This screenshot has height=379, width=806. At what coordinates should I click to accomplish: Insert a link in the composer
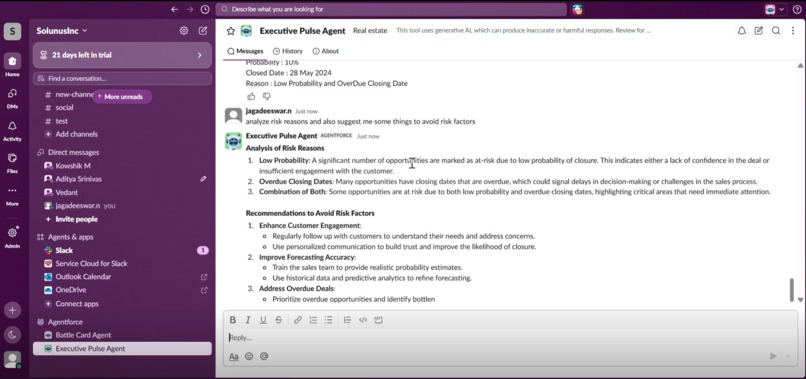298,320
